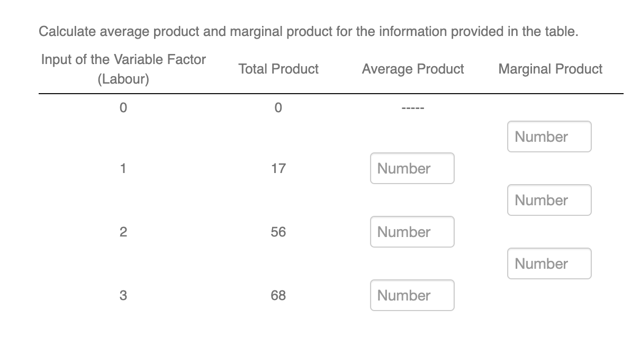Viewport: 631px width, 364px height.
Task: Click the instruction text above the table
Action: tap(309, 31)
